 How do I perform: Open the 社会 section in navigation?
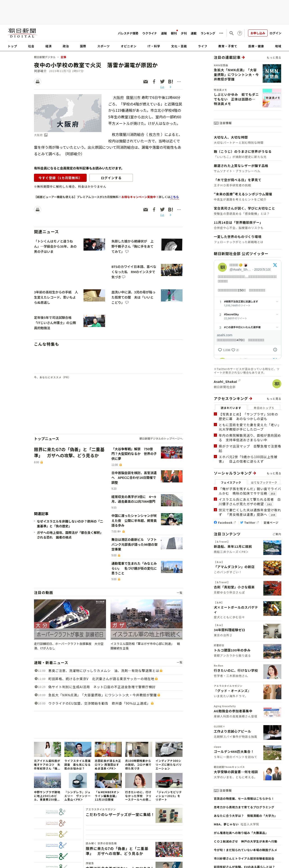click(31, 46)
